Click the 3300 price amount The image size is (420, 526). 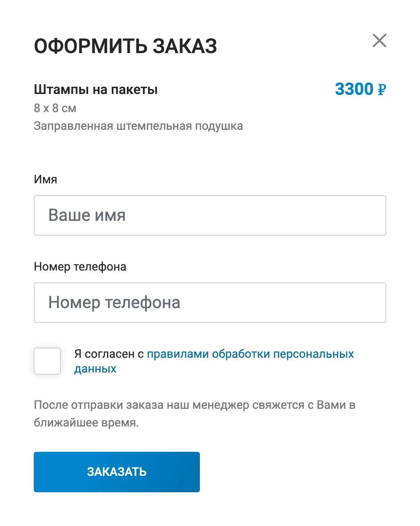click(354, 89)
